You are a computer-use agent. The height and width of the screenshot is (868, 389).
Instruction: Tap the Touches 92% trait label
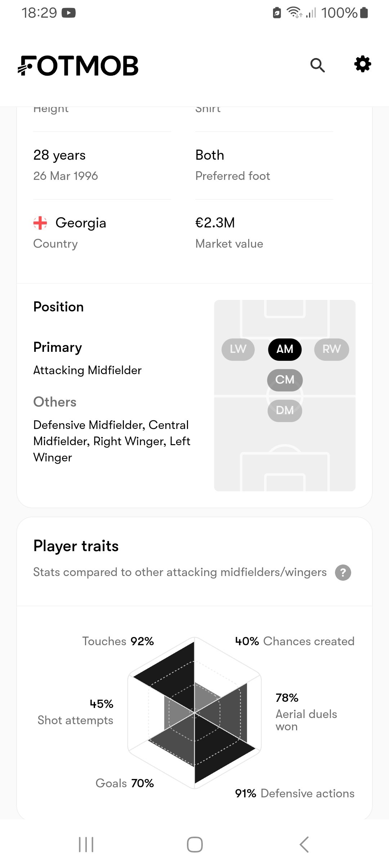coord(118,641)
